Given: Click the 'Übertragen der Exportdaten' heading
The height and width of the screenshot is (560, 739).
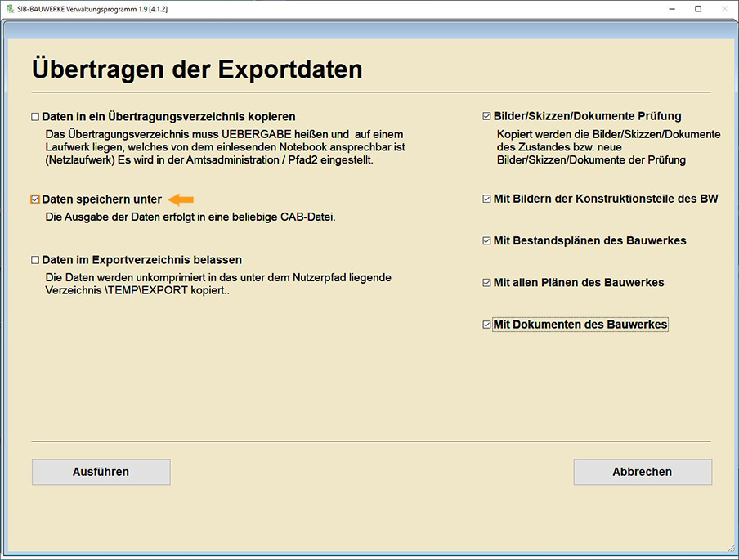Looking at the screenshot, I should coord(197,69).
